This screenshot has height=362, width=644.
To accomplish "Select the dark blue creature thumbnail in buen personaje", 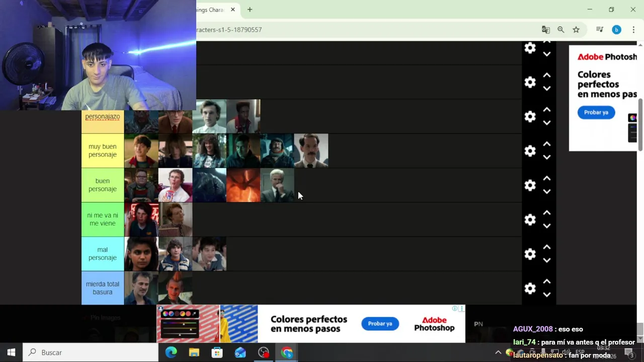I will coord(209,185).
